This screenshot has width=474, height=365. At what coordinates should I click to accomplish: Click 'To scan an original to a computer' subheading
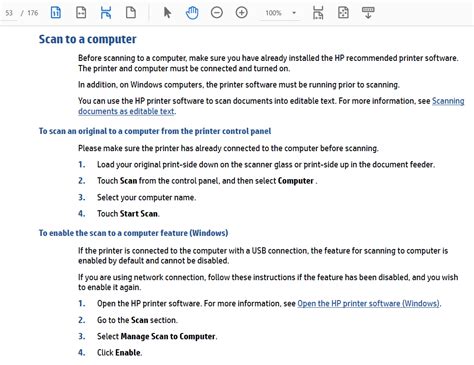tap(155, 131)
